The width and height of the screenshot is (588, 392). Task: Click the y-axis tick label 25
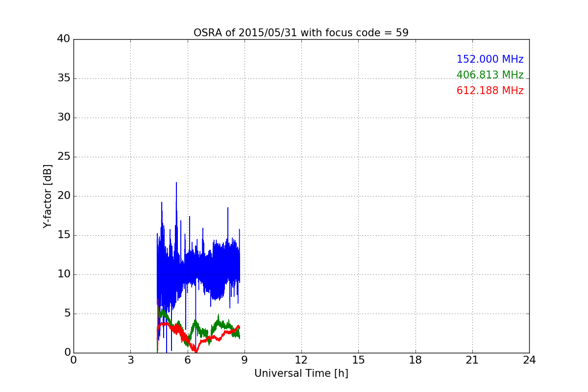[64, 157]
